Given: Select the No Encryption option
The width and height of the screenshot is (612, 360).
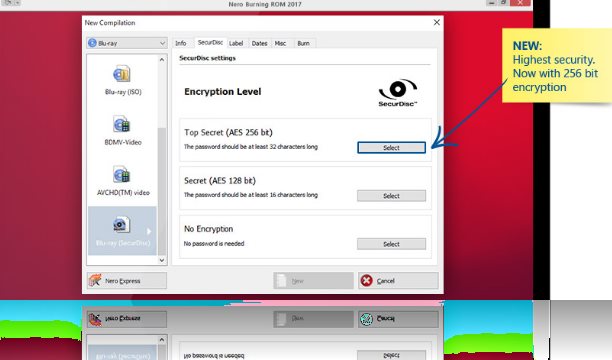Looking at the screenshot, I should click(391, 244).
